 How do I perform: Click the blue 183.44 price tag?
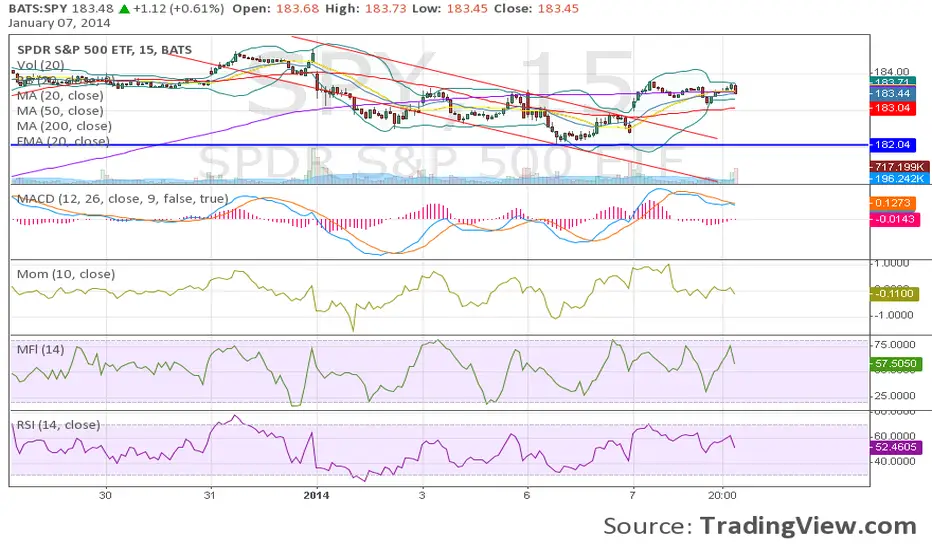pos(893,93)
